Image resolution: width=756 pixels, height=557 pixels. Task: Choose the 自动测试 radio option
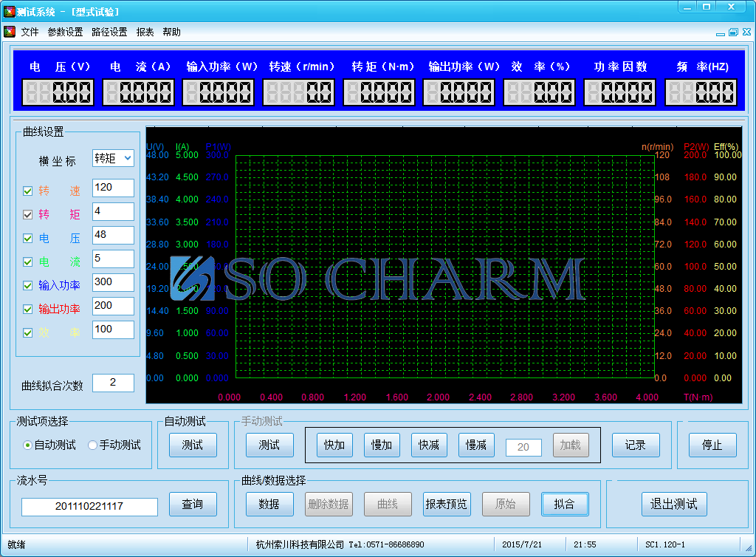(27, 445)
